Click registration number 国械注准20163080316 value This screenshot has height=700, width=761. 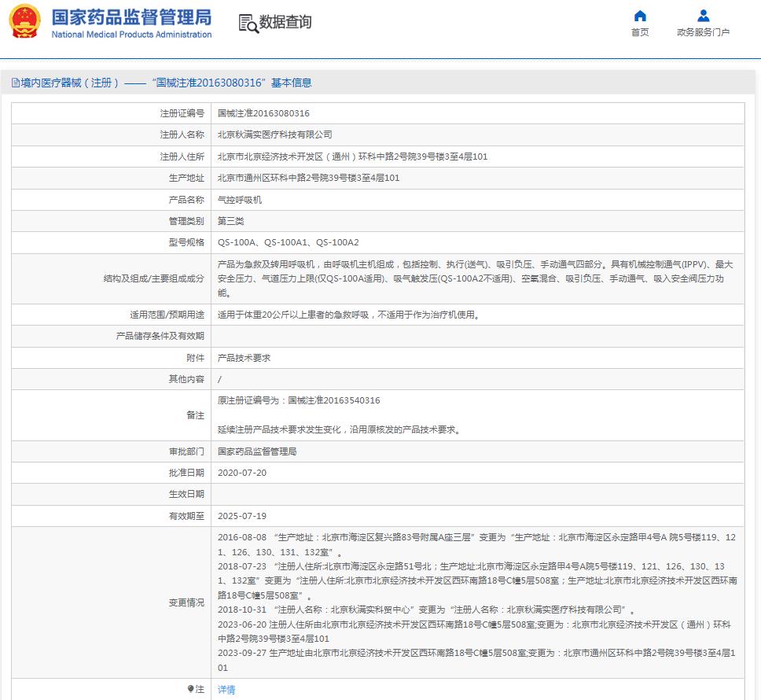[263, 113]
